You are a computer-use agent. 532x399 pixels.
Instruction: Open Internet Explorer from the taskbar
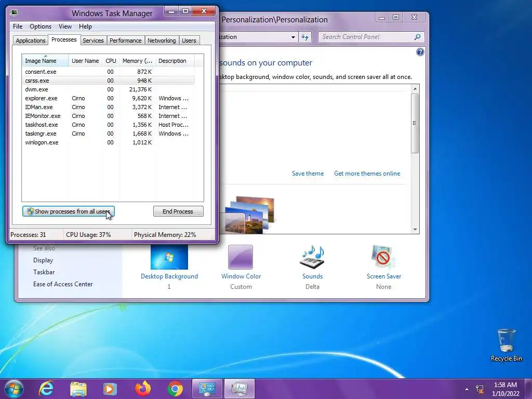tap(46, 389)
